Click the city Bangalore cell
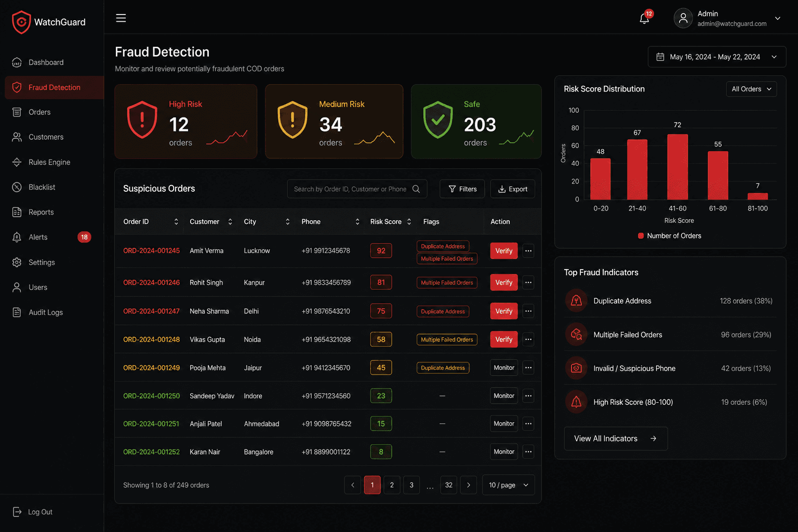Screen dimensions: 798x532 pyautogui.click(x=259, y=452)
